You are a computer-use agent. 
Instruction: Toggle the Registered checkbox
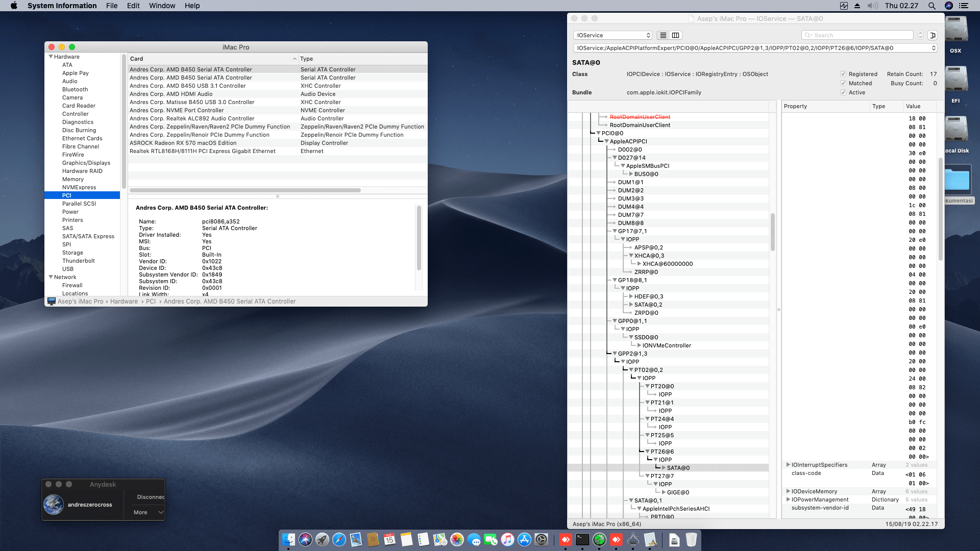click(x=843, y=74)
